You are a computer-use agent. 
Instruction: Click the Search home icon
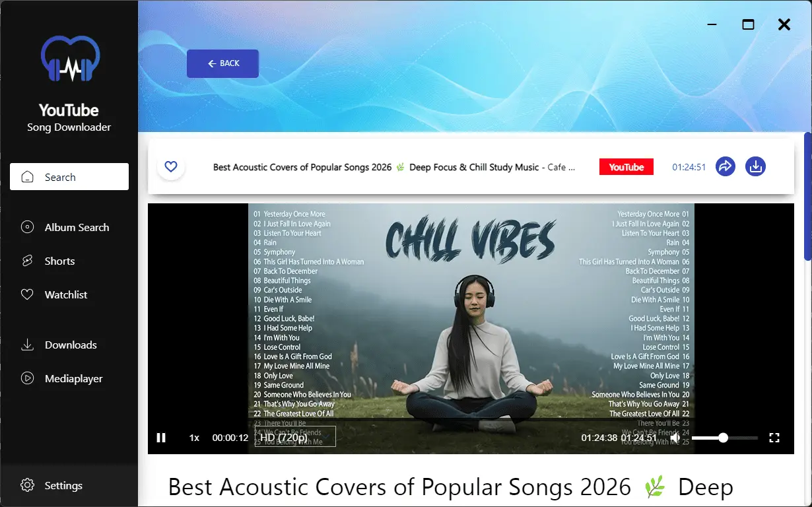27,177
